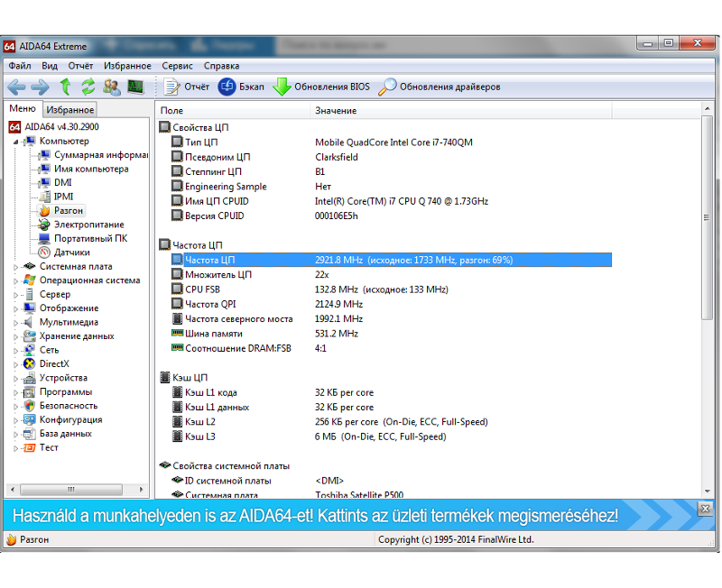The height and width of the screenshot is (588, 722).
Task: Expand the Системная плата node
Action: click(x=15, y=267)
